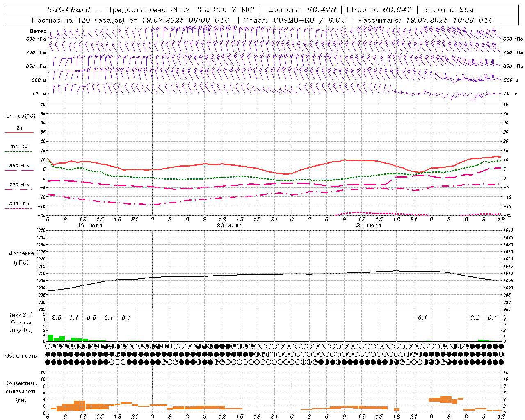Click the 'Предоставлено ФГБУ "ЗапСиб УГМС"' provider text
This screenshot has width=525, height=420.
tap(181, 10)
